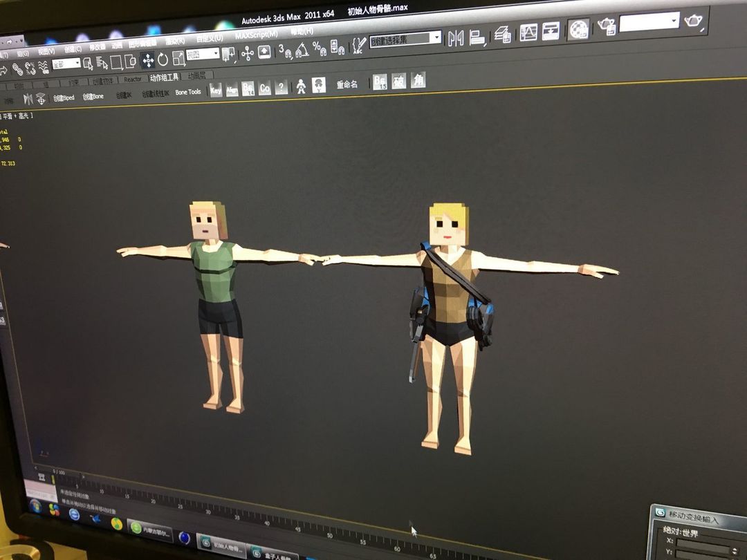Screen dimensions: 747x560
Task: Activate the Select and Rotate tool
Action: point(163,59)
